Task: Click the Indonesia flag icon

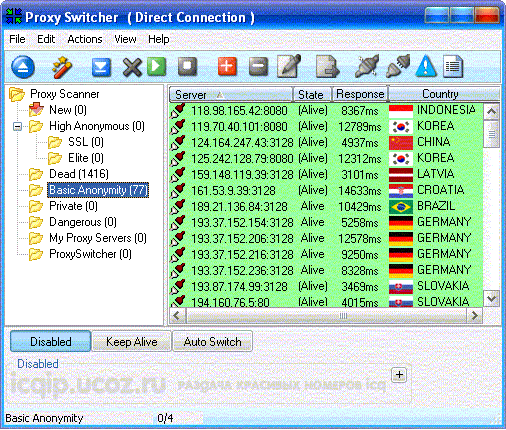Action: pos(401,111)
